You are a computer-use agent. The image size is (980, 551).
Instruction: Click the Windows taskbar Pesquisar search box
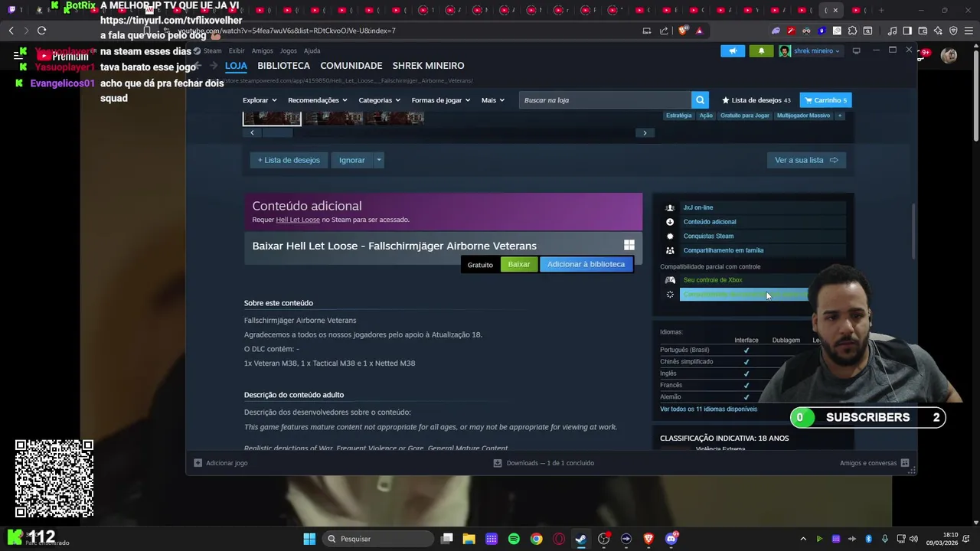(x=378, y=539)
